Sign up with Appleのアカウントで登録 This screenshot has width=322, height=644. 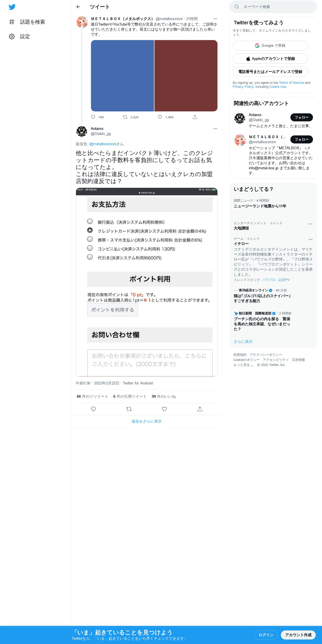(270, 59)
